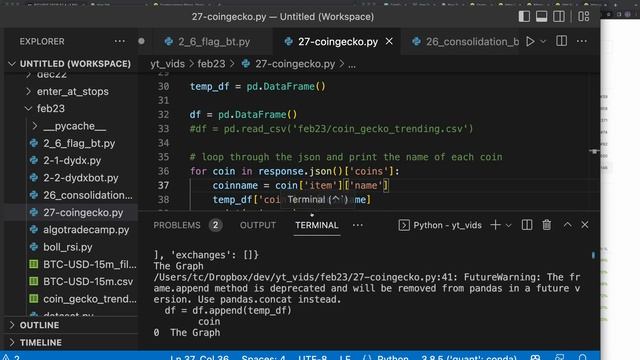Open 2-1-dydx.py file
This screenshot has width=640, height=360.
click(72, 160)
